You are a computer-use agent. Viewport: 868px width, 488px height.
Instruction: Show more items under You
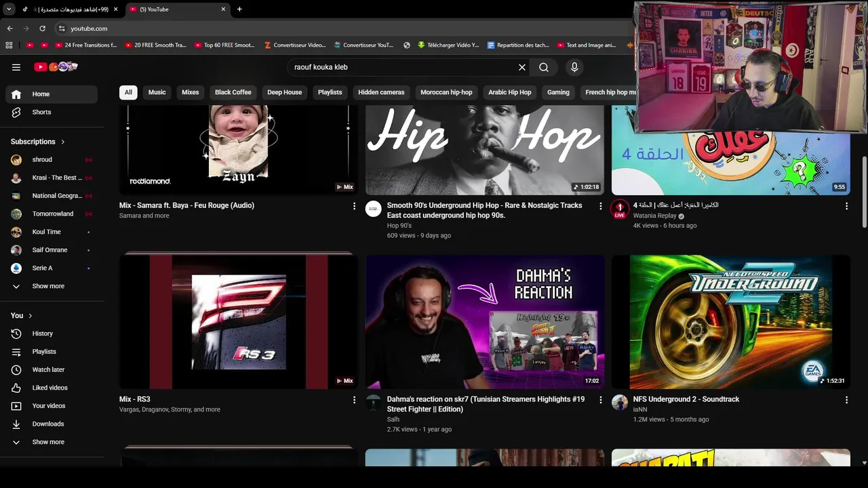pyautogui.click(x=52, y=442)
